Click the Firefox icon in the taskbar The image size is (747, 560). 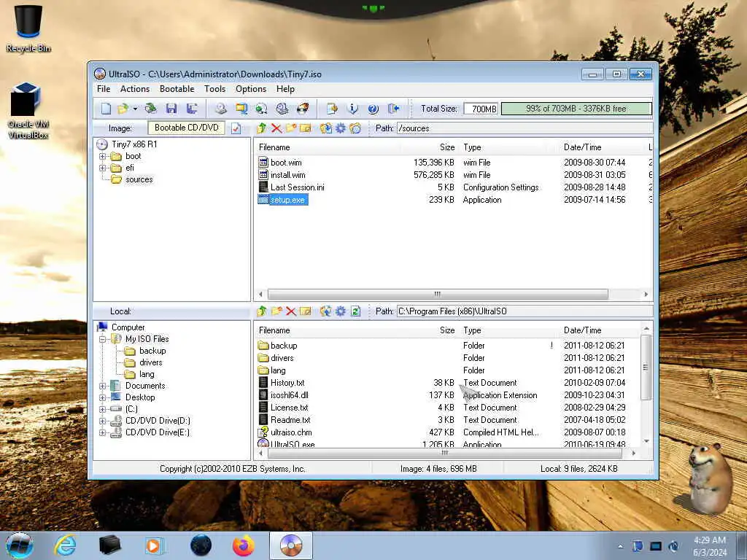click(x=244, y=545)
